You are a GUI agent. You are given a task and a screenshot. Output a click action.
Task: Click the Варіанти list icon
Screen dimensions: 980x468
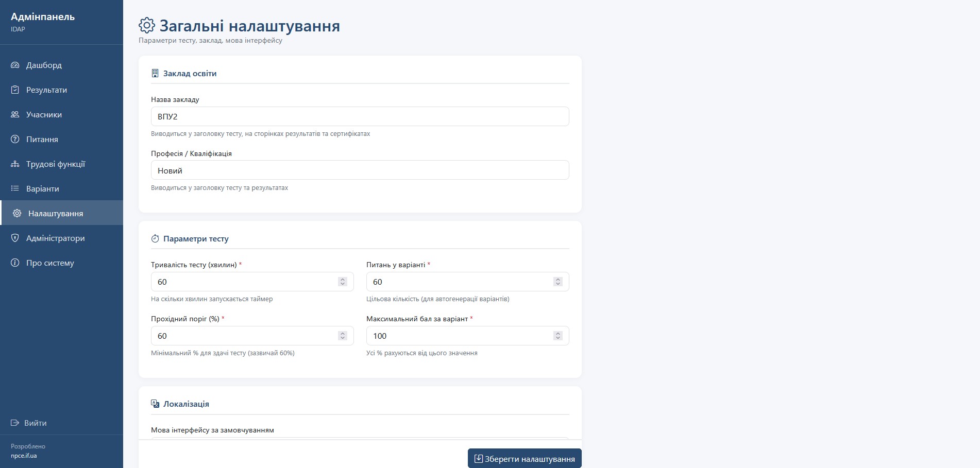click(15, 189)
